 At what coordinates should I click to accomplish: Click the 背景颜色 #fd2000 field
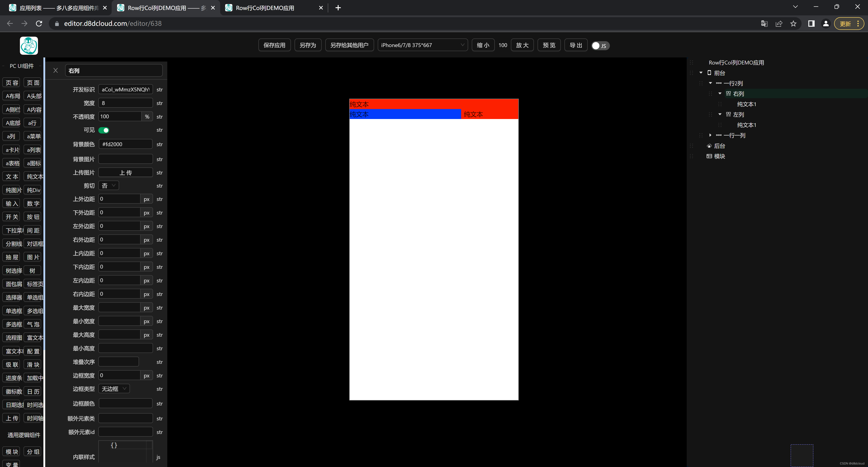(x=125, y=144)
